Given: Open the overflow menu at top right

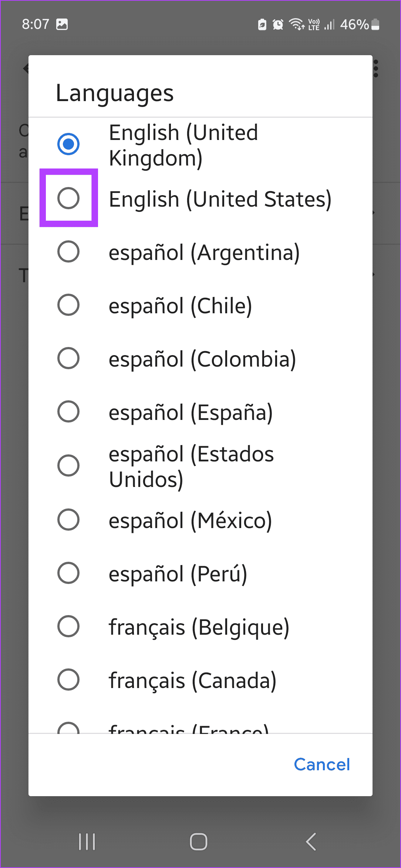Looking at the screenshot, I should (x=376, y=69).
